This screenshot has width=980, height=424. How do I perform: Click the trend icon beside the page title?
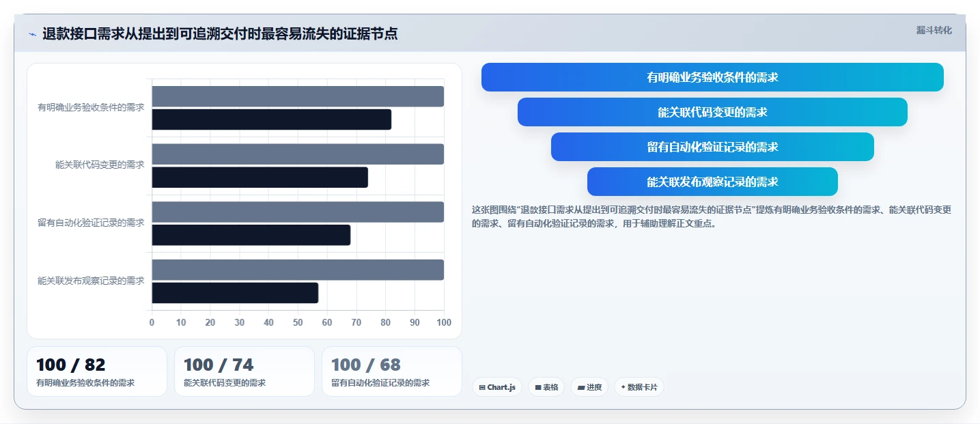pyautogui.click(x=32, y=34)
